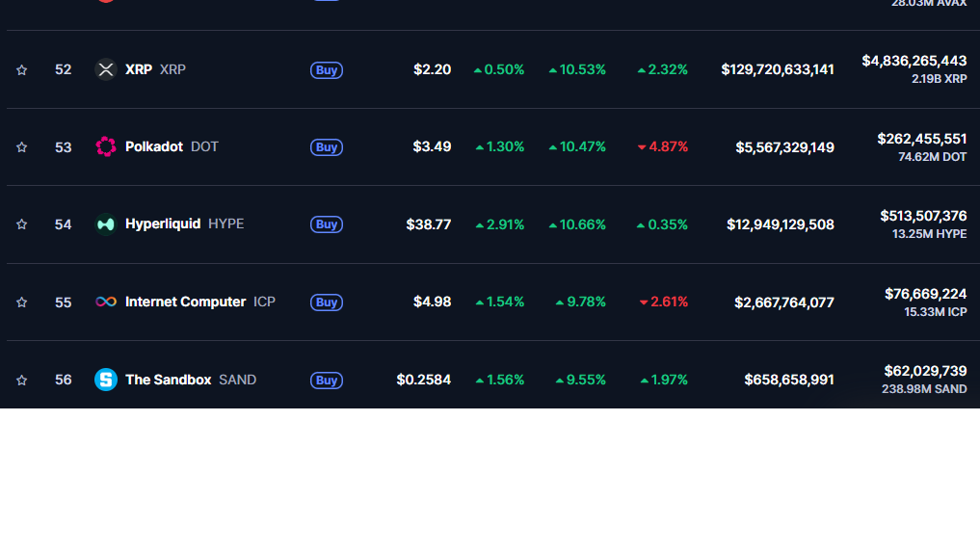Click The Sandbox blue logo icon
Screen dimensions: 980x552
[x=106, y=380]
